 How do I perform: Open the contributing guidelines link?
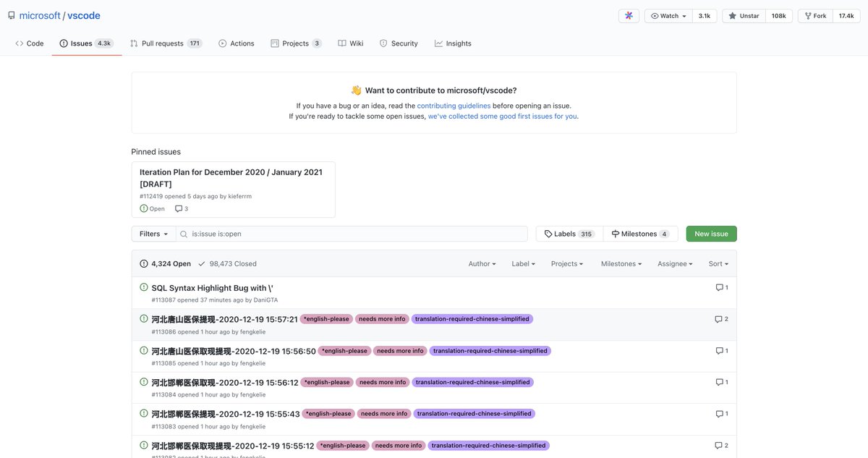coord(454,106)
